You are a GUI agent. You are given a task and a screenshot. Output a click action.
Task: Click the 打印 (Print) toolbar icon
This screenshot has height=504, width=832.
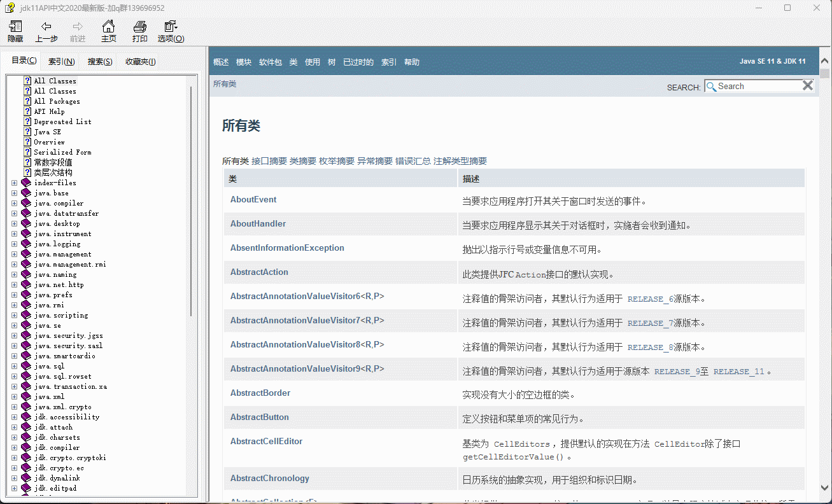[139, 31]
